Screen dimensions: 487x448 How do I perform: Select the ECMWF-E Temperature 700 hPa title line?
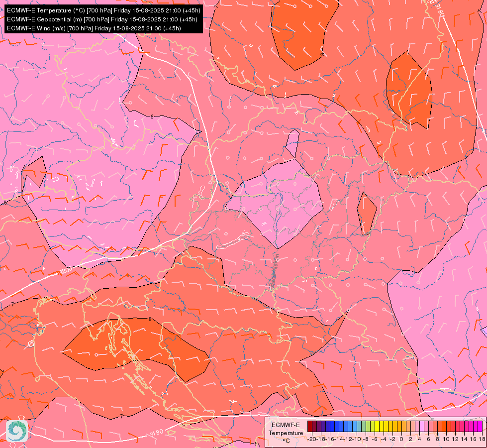coord(103,10)
